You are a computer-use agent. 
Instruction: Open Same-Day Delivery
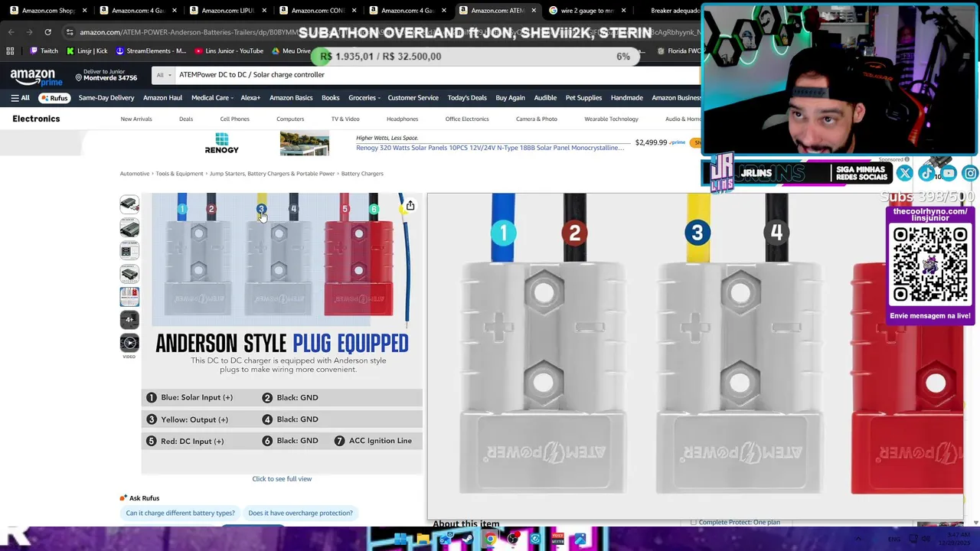(x=106, y=98)
